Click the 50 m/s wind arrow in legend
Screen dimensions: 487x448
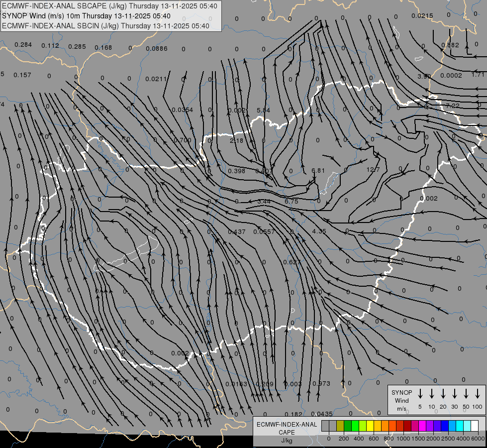click(466, 394)
